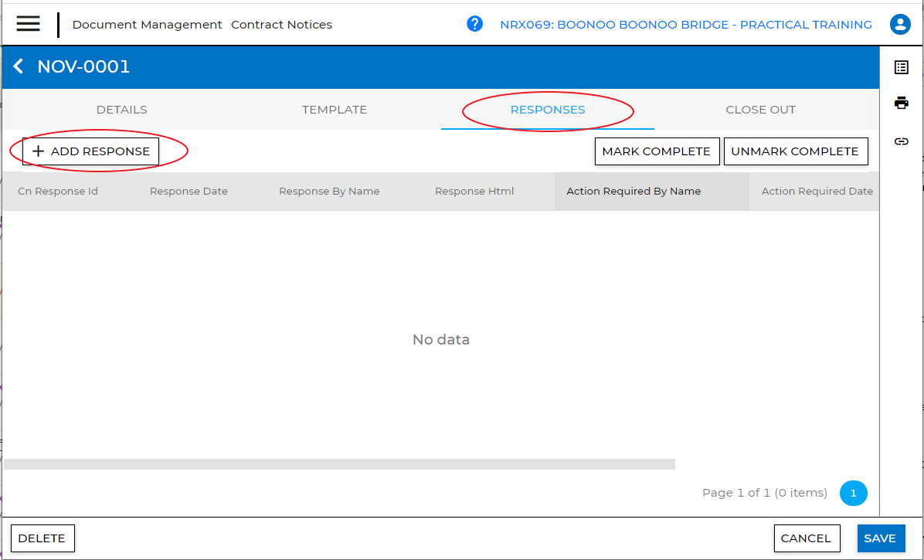Sort by Response By Name column header

[329, 192]
